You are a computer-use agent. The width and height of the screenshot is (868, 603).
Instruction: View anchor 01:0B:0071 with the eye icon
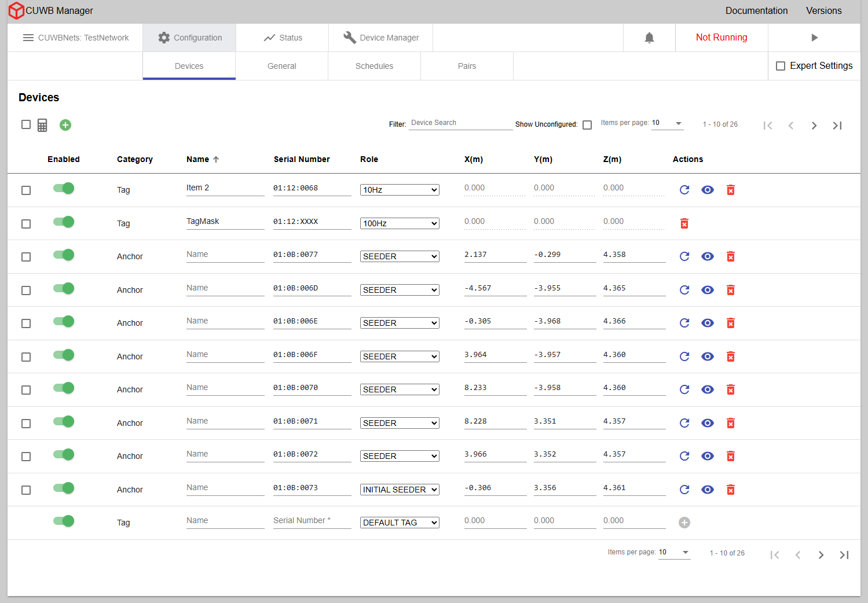[708, 423]
